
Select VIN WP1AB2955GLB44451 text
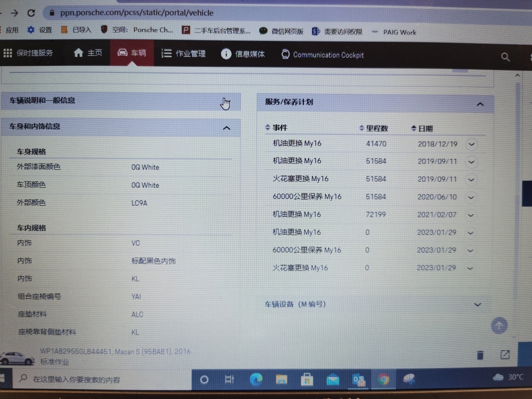(x=76, y=351)
